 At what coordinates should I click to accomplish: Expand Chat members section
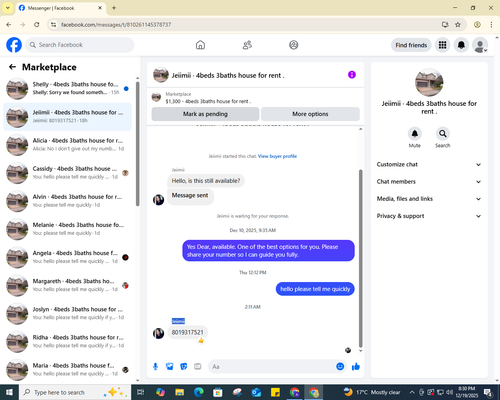pos(429,182)
